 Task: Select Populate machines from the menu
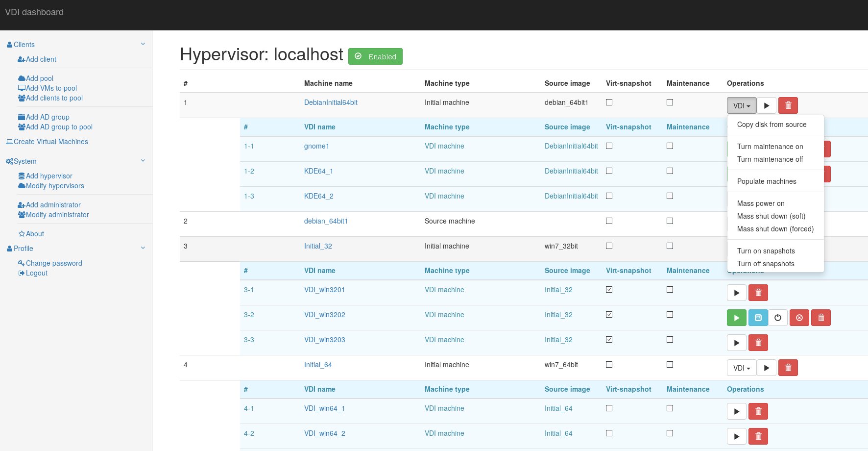point(766,181)
